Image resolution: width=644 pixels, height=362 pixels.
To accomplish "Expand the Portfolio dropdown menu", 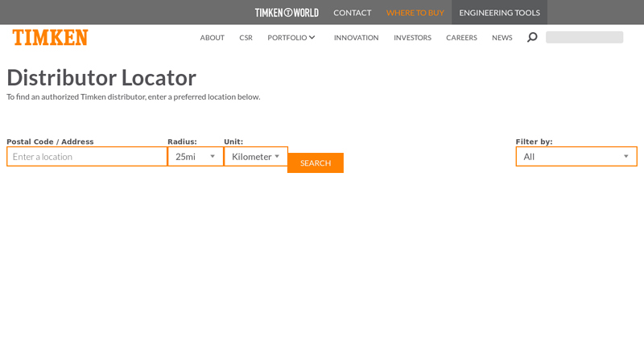I will (x=291, y=38).
